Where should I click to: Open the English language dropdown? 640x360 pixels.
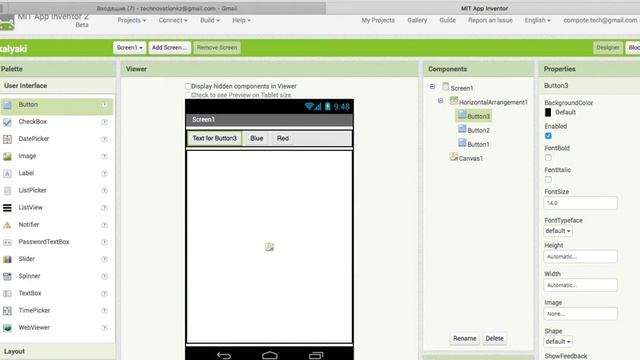[x=538, y=20]
